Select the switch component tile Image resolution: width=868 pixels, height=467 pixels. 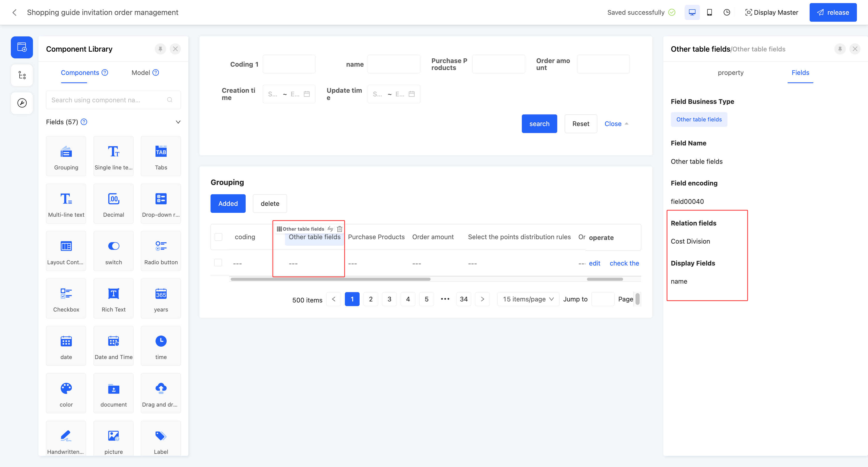pos(114,251)
